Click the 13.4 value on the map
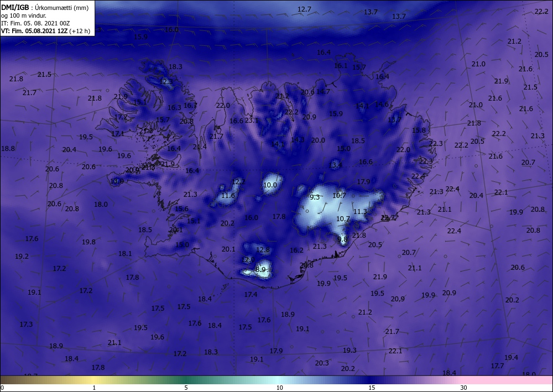This screenshot has width=553, height=392. pos(336,165)
